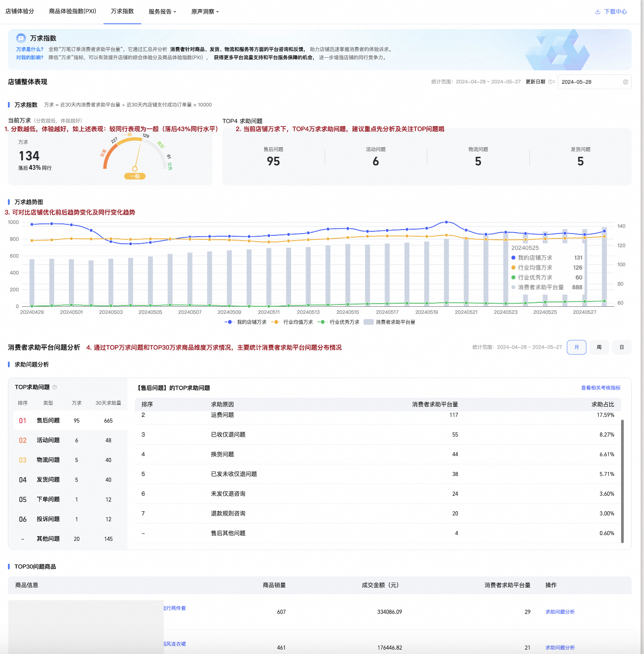The width and height of the screenshot is (644, 654).
Task: Toggle 消费者求助平台量 legend bar series
Action: pyautogui.click(x=389, y=322)
